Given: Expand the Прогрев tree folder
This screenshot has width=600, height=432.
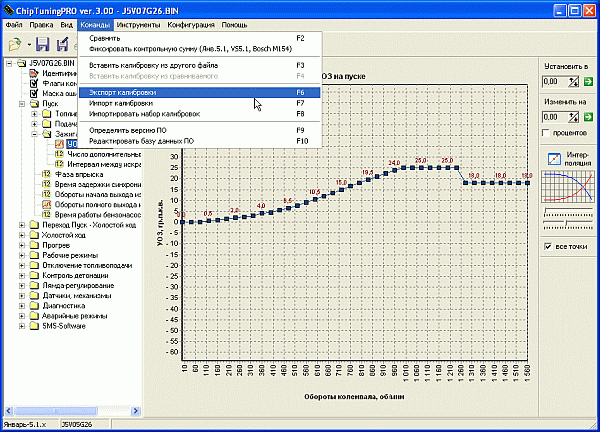Looking at the screenshot, I should pos(22,247).
